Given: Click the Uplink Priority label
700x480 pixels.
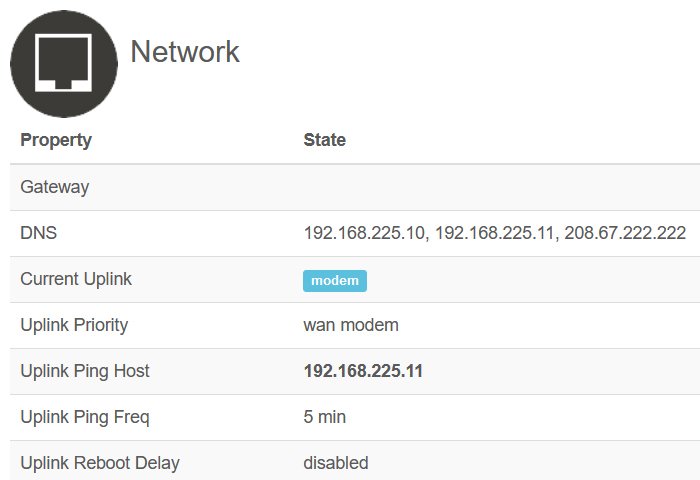Looking at the screenshot, I should pos(74,325).
